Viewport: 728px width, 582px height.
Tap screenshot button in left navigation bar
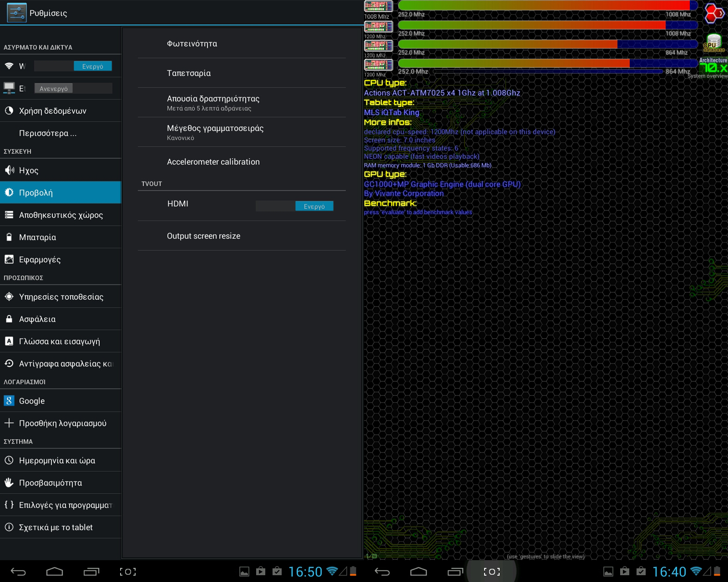pos(127,572)
